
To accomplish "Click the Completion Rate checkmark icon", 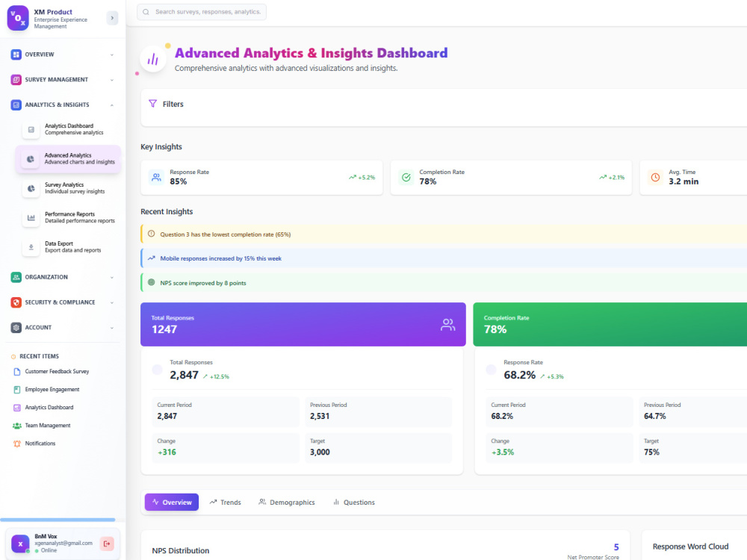I will click(x=406, y=177).
